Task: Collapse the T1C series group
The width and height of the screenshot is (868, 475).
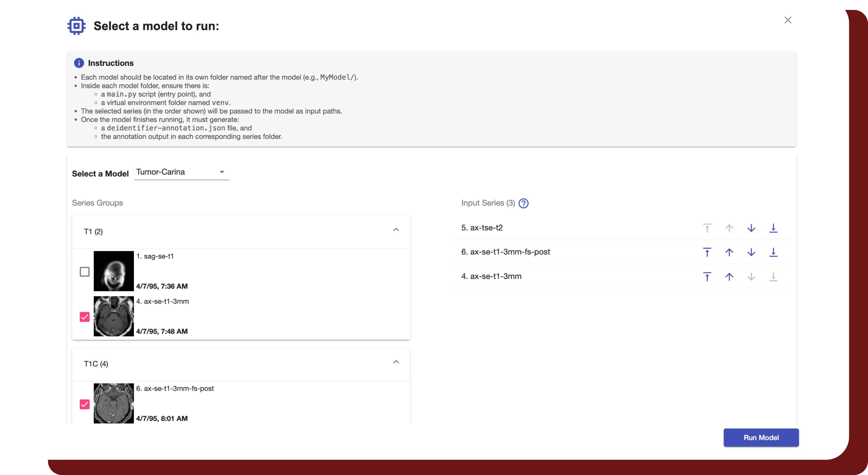Action: pos(396,362)
